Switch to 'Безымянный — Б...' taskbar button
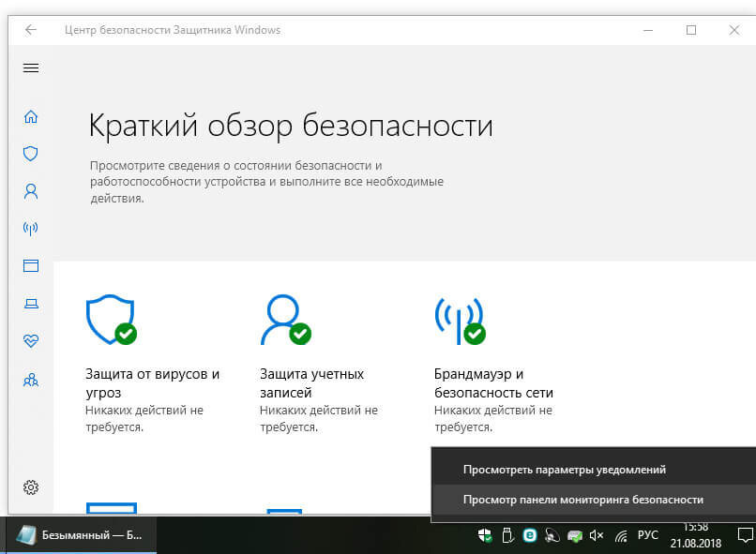The width and height of the screenshot is (756, 554). (x=81, y=534)
